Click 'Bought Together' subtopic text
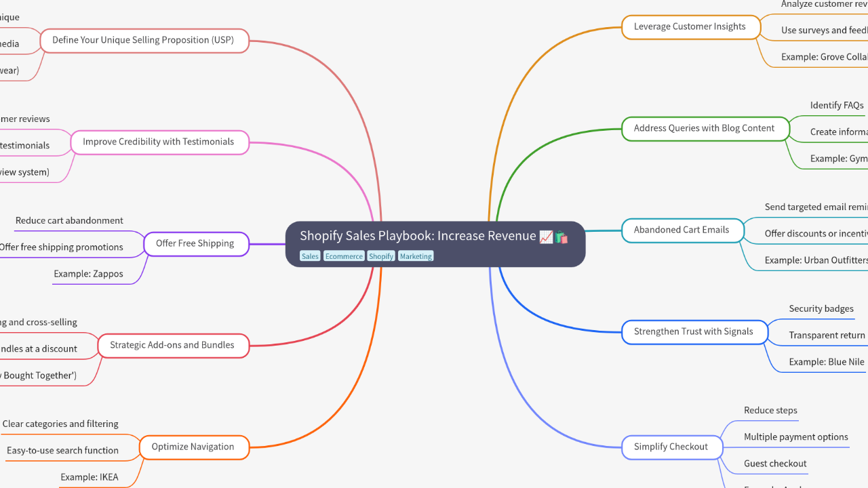868x488 pixels. click(39, 375)
